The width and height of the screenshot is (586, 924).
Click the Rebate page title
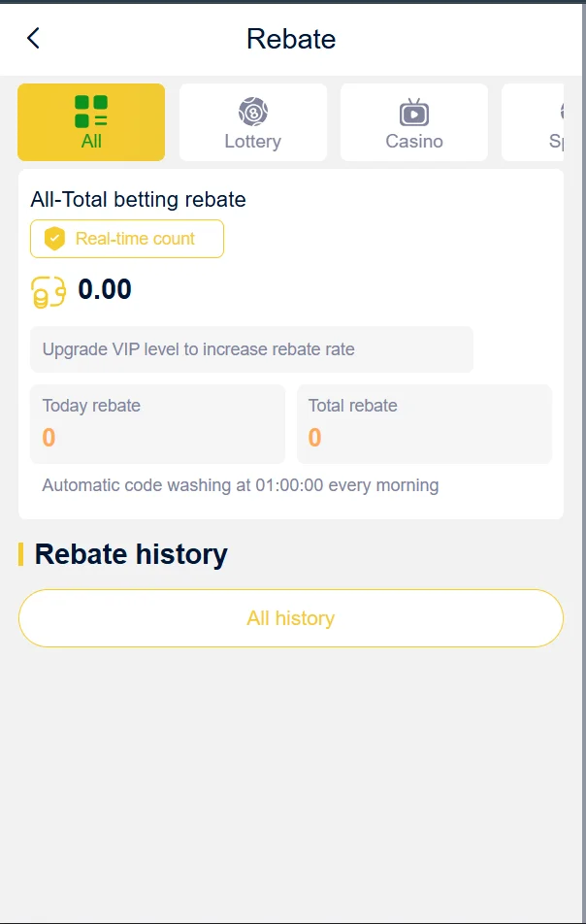point(291,39)
